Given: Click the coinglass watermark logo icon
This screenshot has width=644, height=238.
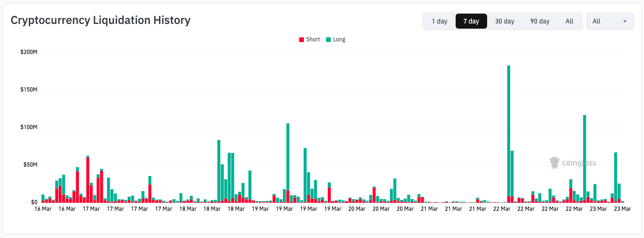Looking at the screenshot, I should [x=555, y=163].
